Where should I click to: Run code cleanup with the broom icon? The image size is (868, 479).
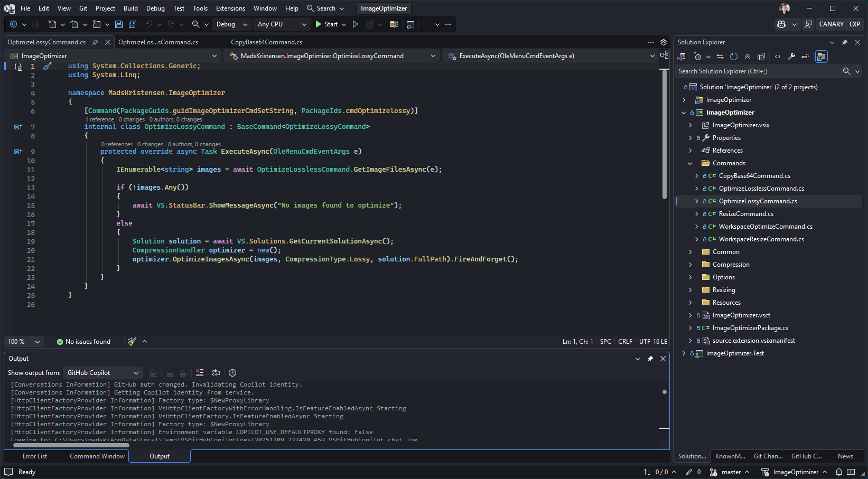[132, 342]
